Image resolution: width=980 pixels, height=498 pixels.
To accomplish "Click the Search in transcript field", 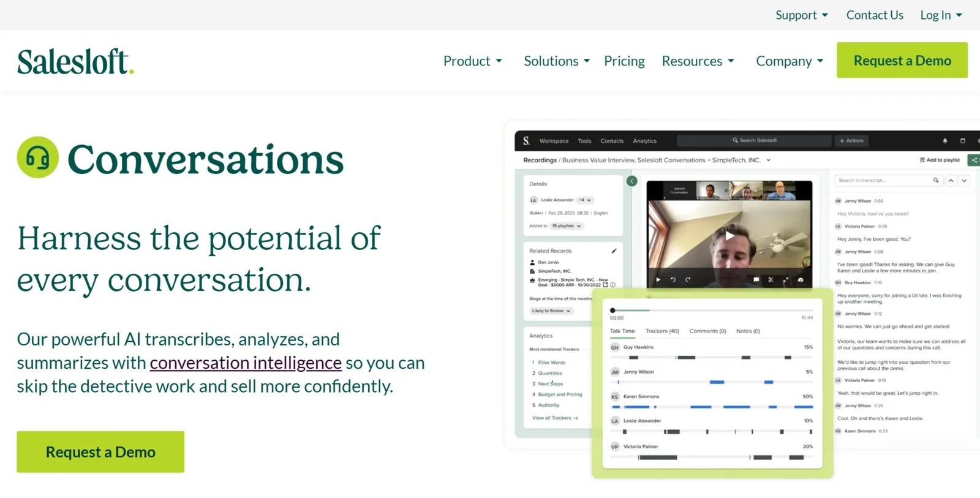I will (x=888, y=181).
